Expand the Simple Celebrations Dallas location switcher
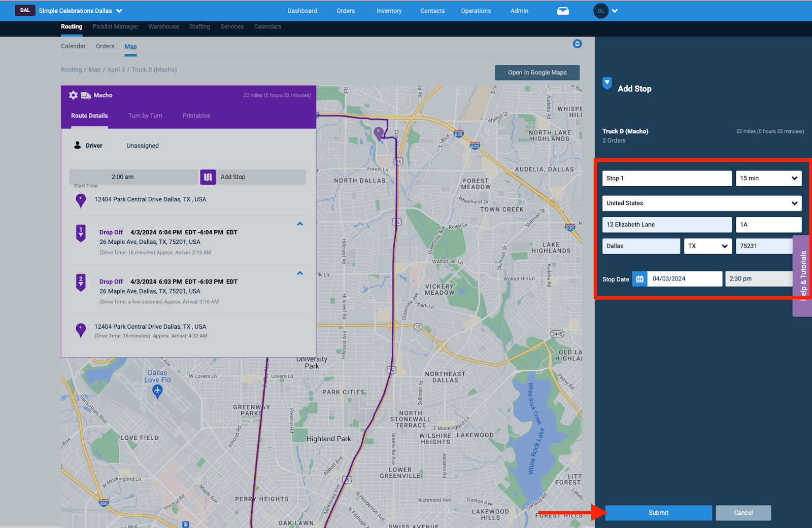 click(x=119, y=10)
